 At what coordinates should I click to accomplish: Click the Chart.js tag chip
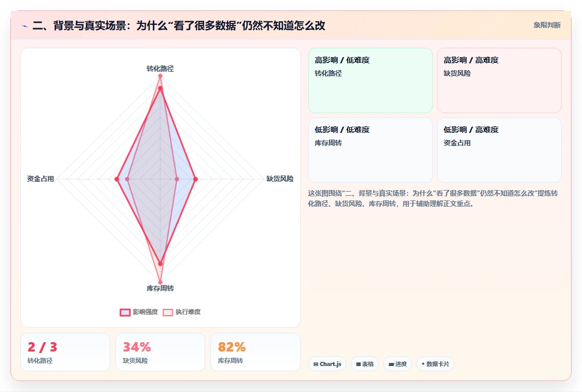(327, 364)
